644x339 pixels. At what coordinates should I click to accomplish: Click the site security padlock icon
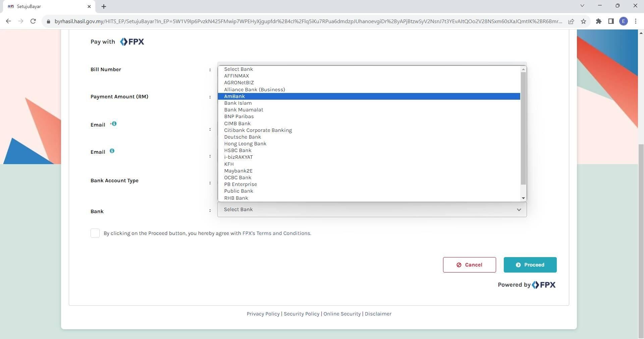click(x=48, y=21)
